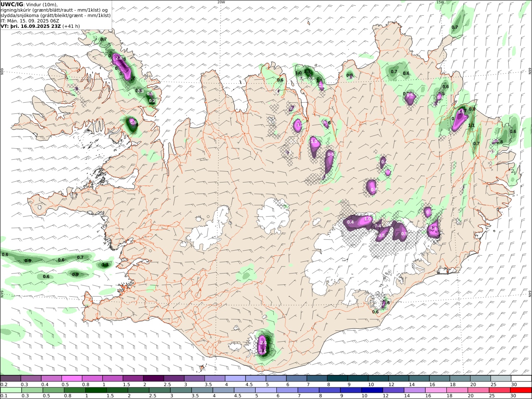Click the 'slydda/snjókoma' legend description line

coord(56,15)
